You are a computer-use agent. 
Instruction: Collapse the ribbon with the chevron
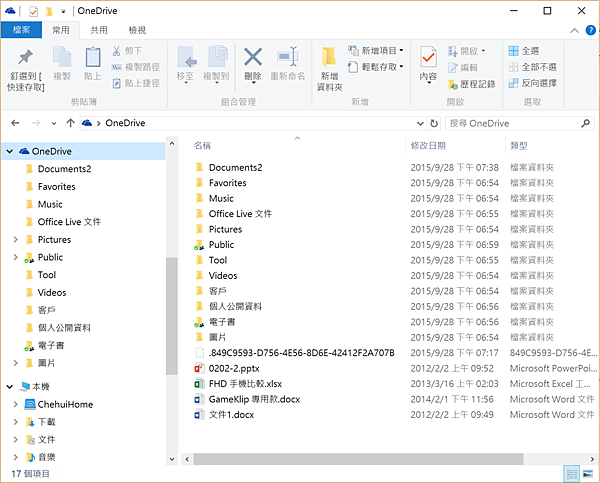point(574,31)
